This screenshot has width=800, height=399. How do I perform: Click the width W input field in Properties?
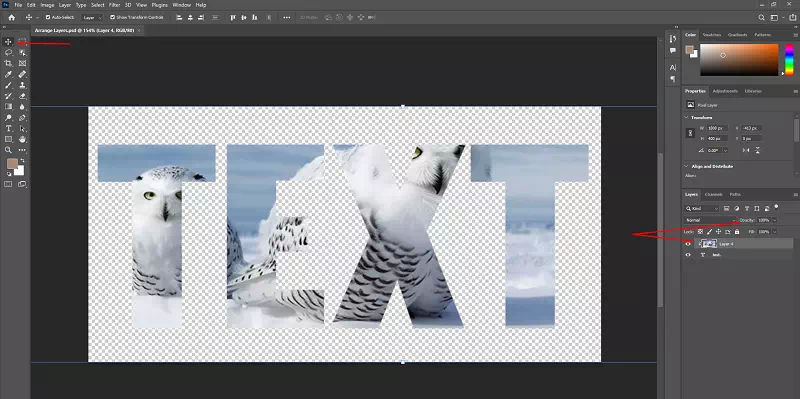coord(717,128)
